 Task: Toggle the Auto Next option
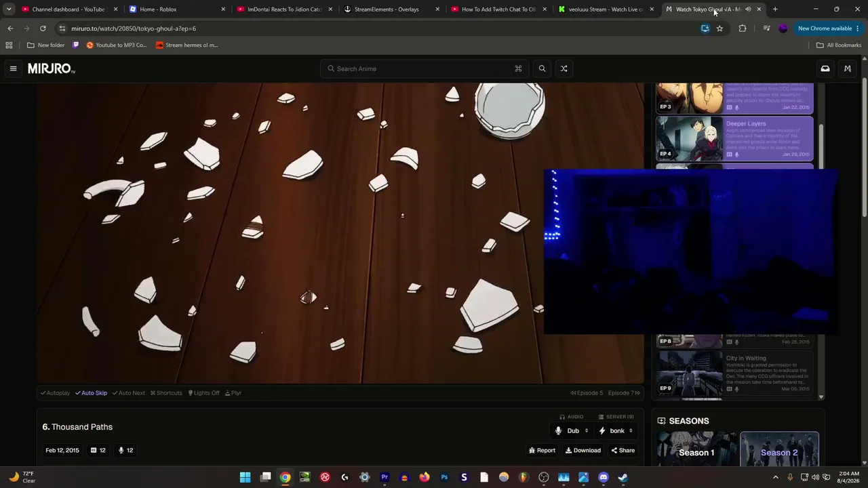[x=129, y=393]
